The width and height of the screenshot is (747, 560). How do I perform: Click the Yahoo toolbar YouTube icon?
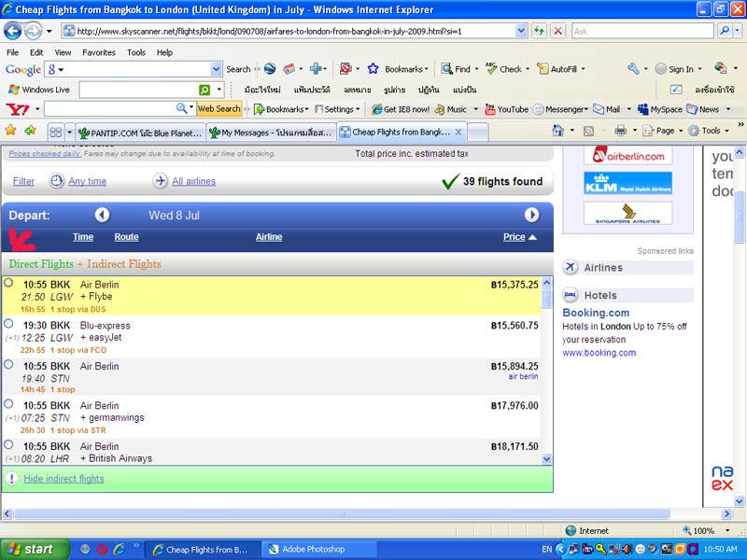point(489,109)
